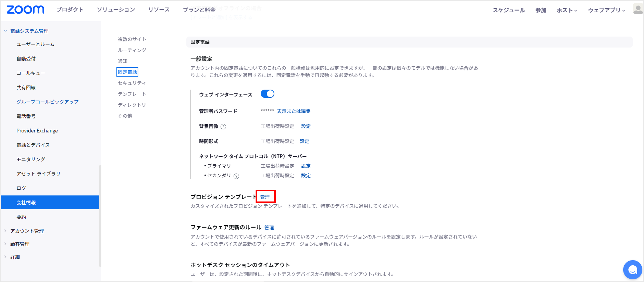This screenshot has width=644, height=282.
Task: Select the セキュリティ tab
Action: [x=132, y=83]
